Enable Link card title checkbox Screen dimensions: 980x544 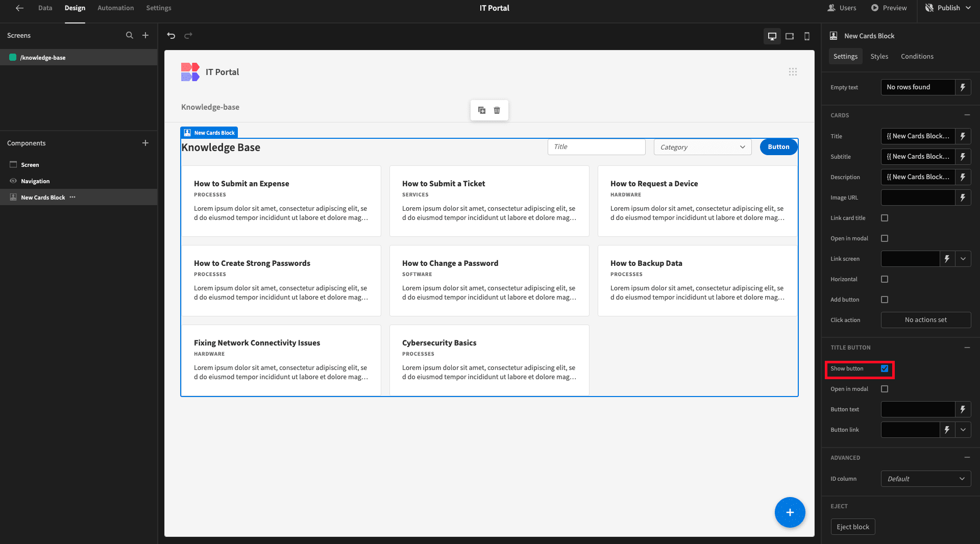tap(885, 218)
